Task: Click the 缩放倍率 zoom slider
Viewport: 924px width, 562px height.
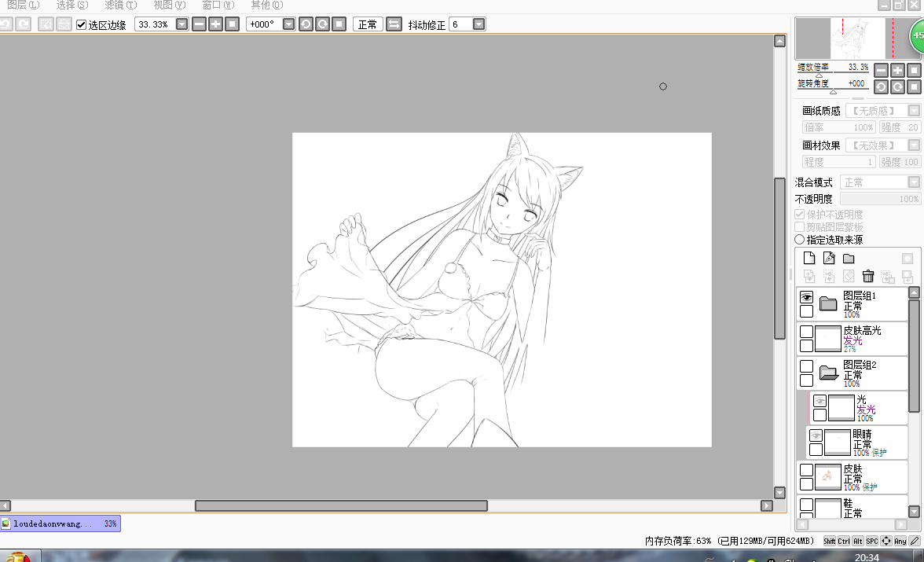Action: 833,71
